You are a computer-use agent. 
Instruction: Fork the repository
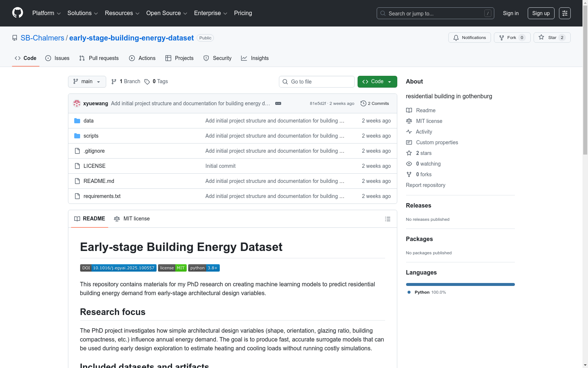click(512, 38)
